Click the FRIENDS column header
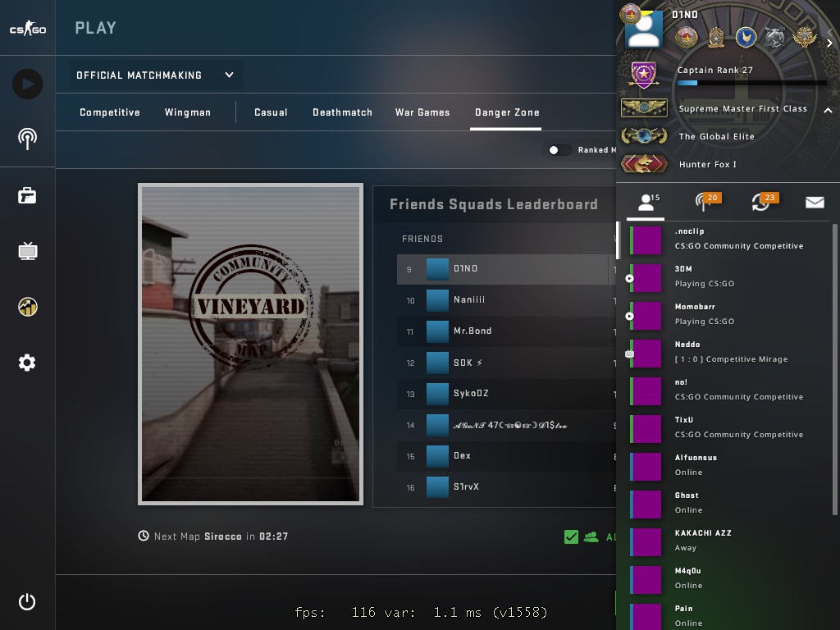Image resolution: width=840 pixels, height=630 pixels. [422, 239]
